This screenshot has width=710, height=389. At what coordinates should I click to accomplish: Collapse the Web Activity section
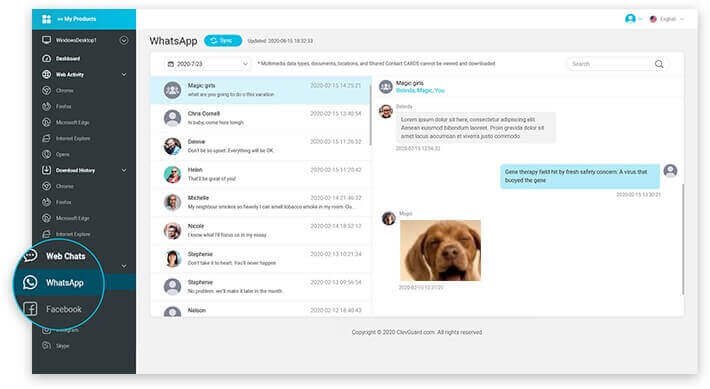click(x=124, y=75)
